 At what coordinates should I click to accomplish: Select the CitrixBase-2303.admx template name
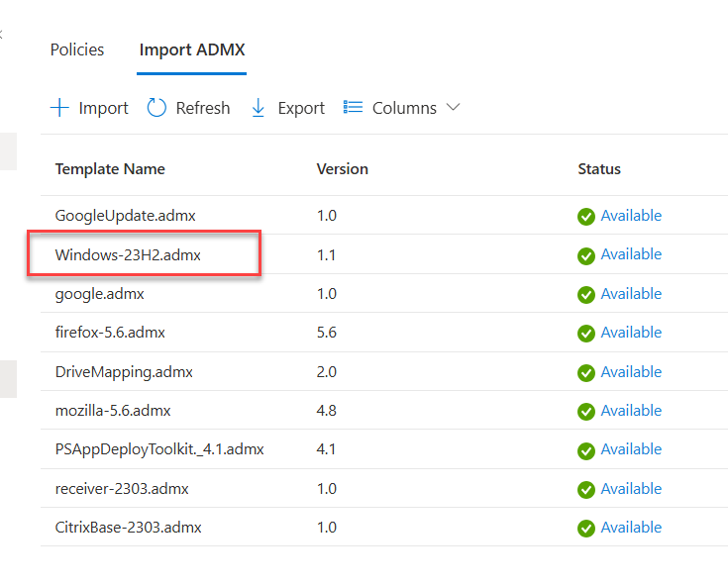(x=128, y=528)
